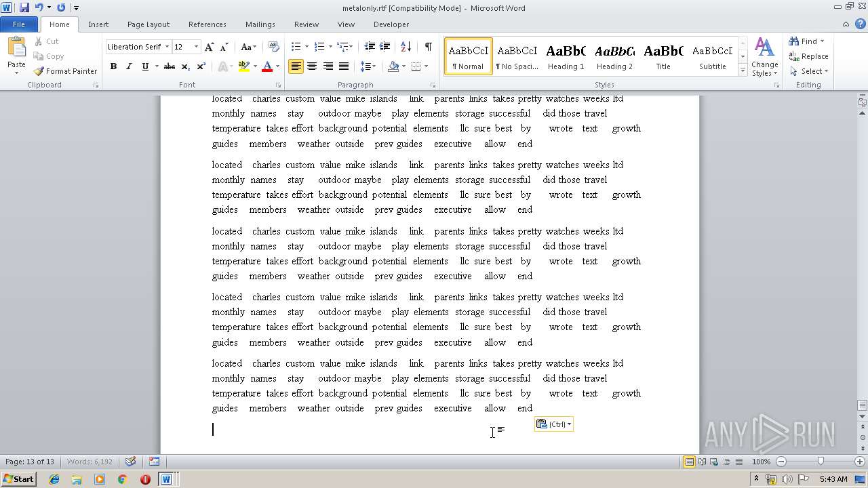Screen dimensions: 868x488
Task: Open the font size dropdown
Action: [197, 47]
